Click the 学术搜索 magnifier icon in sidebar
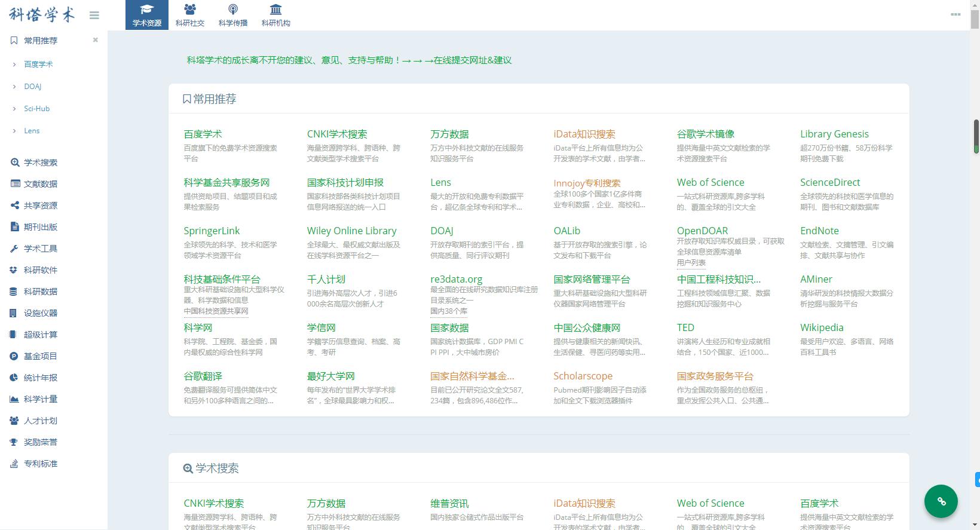Screen dimensions: 980x530 [x=15, y=163]
